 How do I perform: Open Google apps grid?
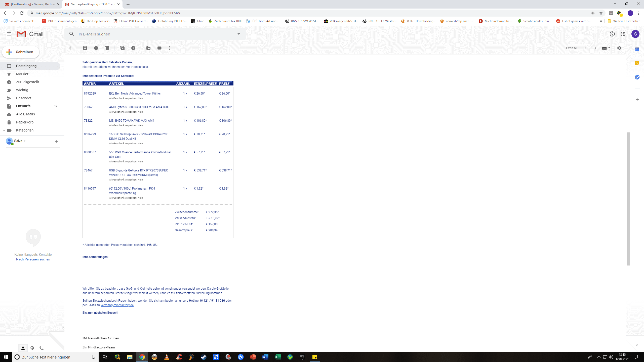pyautogui.click(x=623, y=34)
